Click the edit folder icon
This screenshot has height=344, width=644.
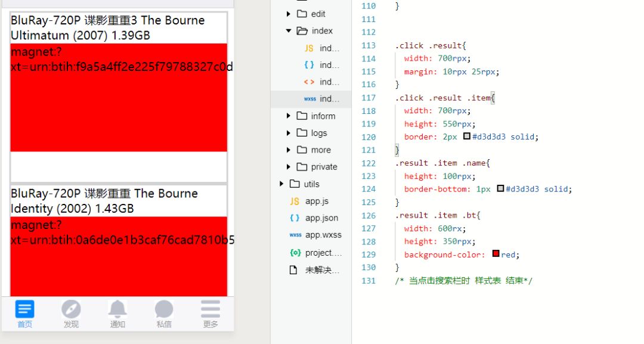pos(302,14)
